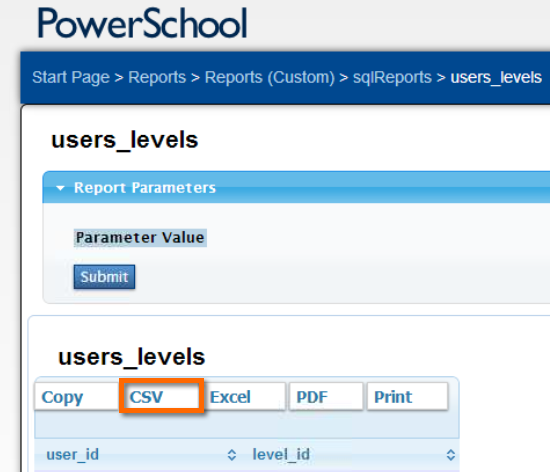Viewport: 550px width, 472px height.
Task: Open Reports (Custom) breadcrumb link
Action: point(269,77)
